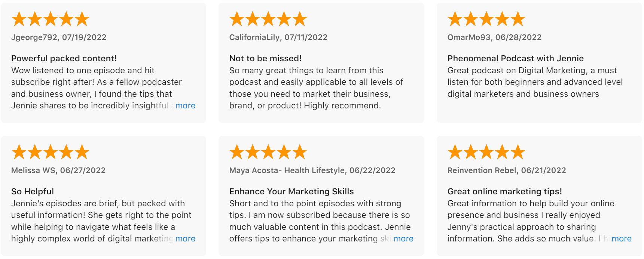This screenshot has height=259, width=644.
Task: Click reviewer name Jgeorge792, 07/19/2022
Action: point(59,37)
